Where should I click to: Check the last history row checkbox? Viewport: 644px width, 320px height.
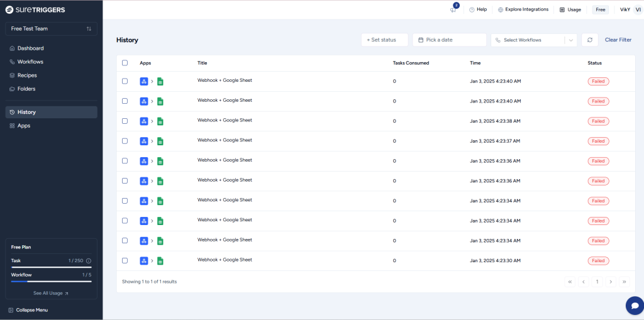point(125,260)
